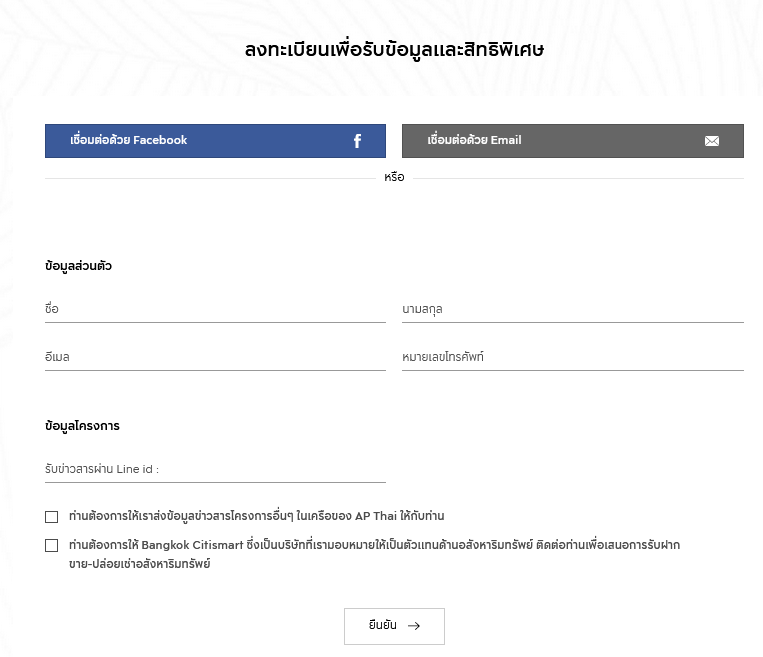The height and width of the screenshot is (657, 763).
Task: Choose the เชื่อมต่อด้วย Email option
Action: (572, 141)
